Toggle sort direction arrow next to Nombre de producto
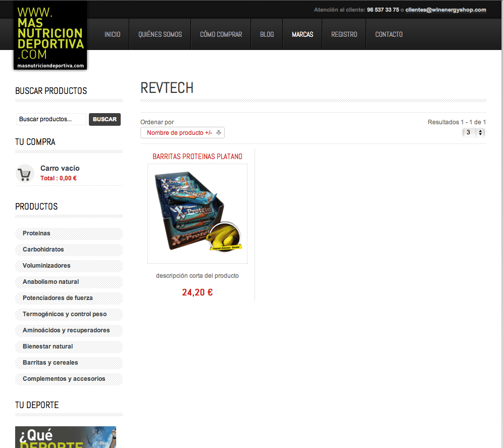This screenshot has width=503, height=448. click(219, 133)
